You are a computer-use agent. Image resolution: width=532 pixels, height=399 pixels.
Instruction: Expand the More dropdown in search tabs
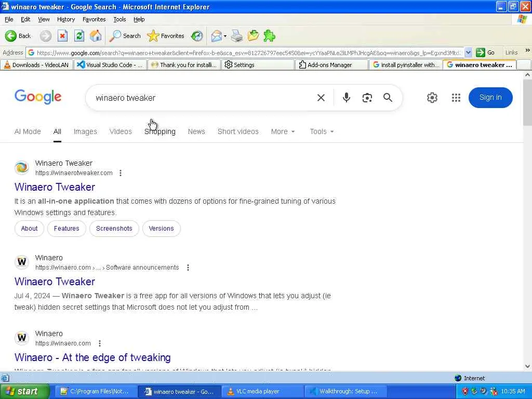pos(283,131)
